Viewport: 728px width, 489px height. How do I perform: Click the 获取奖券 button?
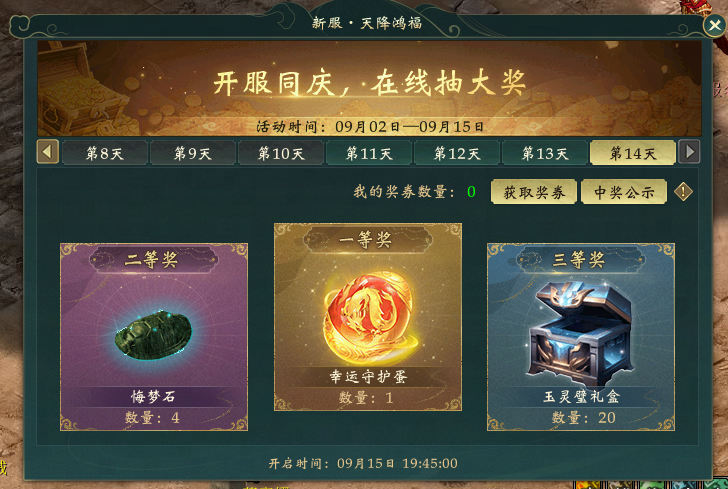(x=534, y=191)
